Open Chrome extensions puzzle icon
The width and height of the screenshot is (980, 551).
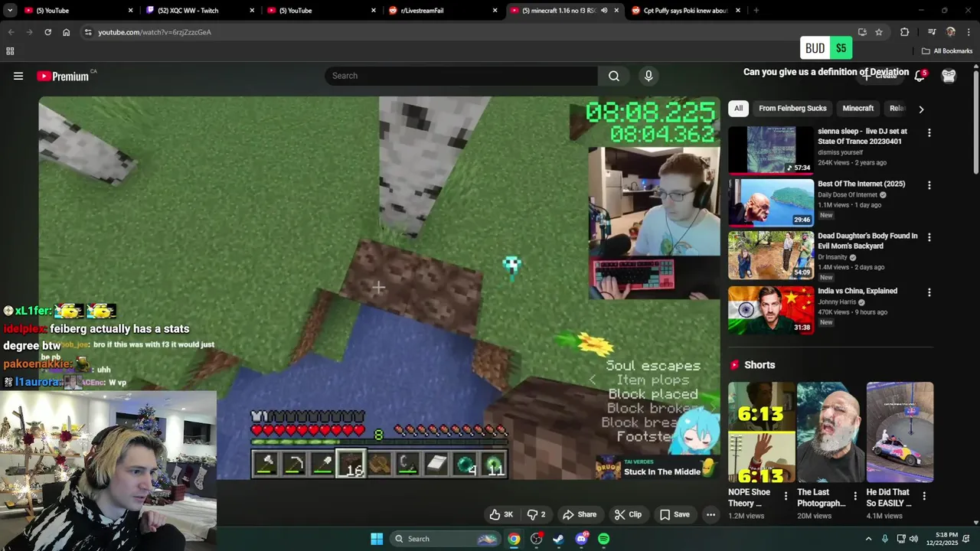tap(904, 32)
